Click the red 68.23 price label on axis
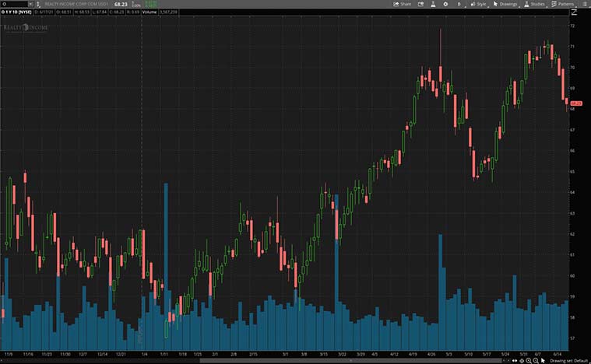 pyautogui.click(x=576, y=103)
